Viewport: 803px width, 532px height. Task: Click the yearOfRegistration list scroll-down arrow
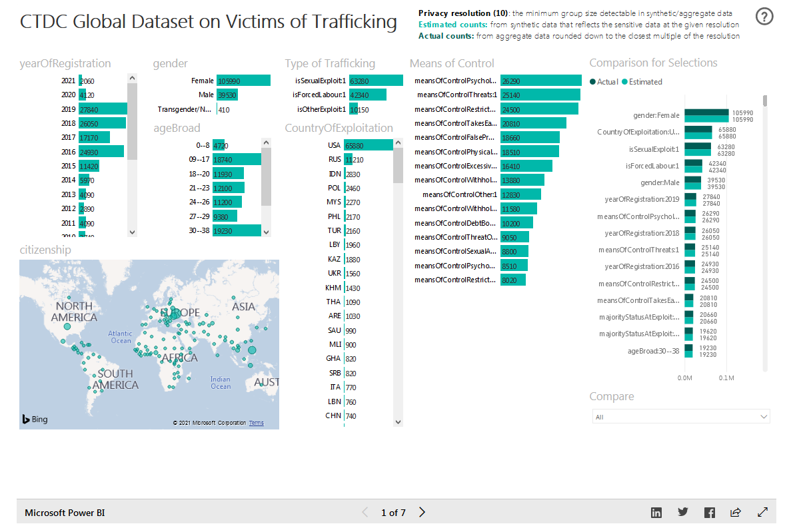pos(132,232)
